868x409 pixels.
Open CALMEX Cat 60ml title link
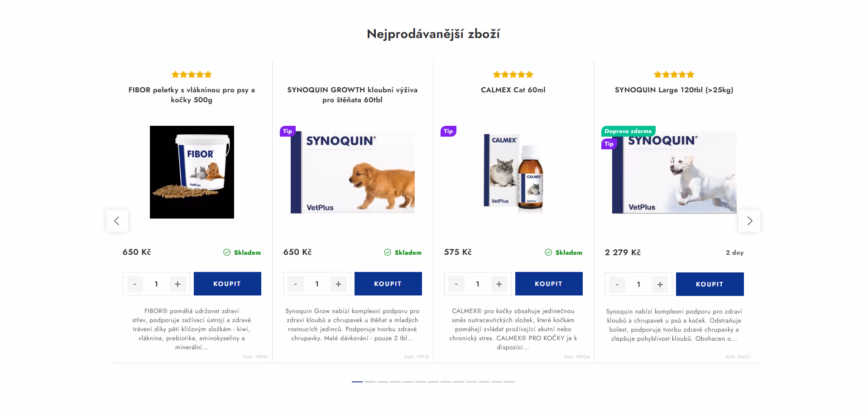[513, 90]
